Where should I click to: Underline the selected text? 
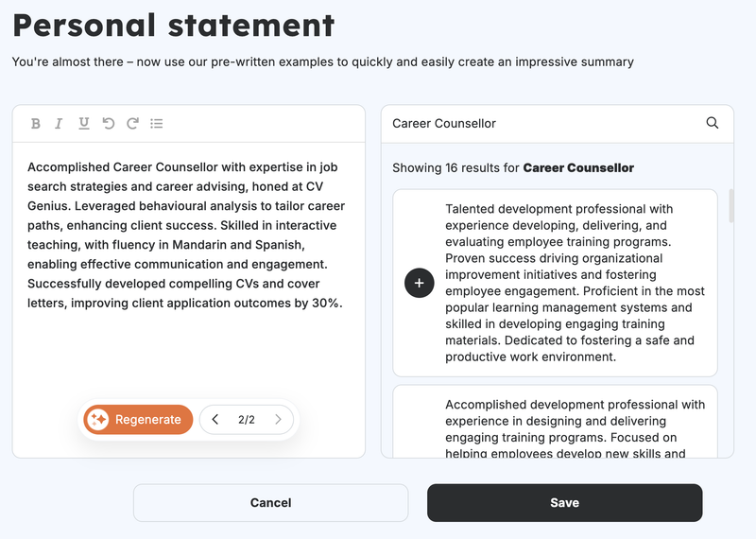click(84, 124)
